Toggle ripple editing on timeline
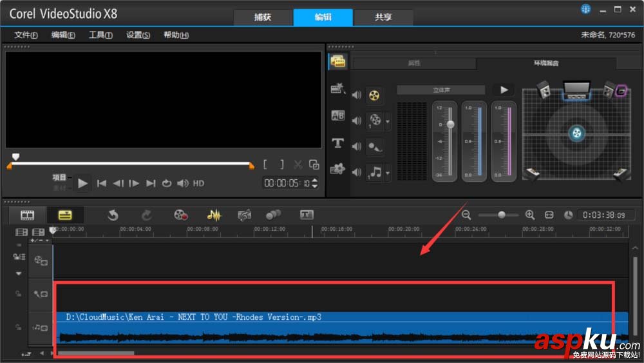The height and width of the screenshot is (363, 644). click(19, 257)
